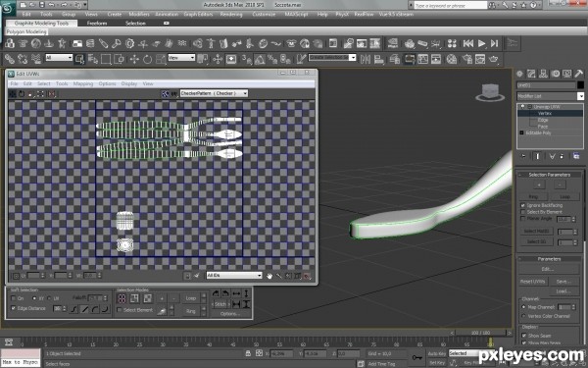The image size is (588, 368).
Task: Toggle the 3D Snaps icon
Action: coord(246,59)
